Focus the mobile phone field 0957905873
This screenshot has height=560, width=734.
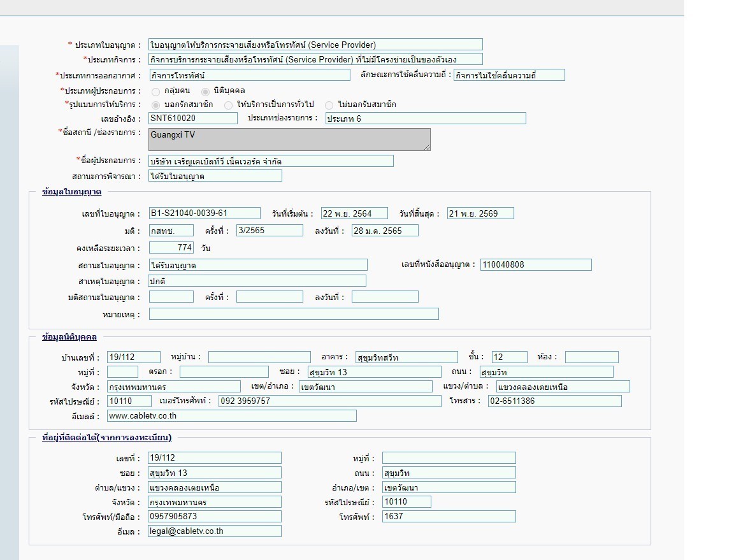point(214,517)
